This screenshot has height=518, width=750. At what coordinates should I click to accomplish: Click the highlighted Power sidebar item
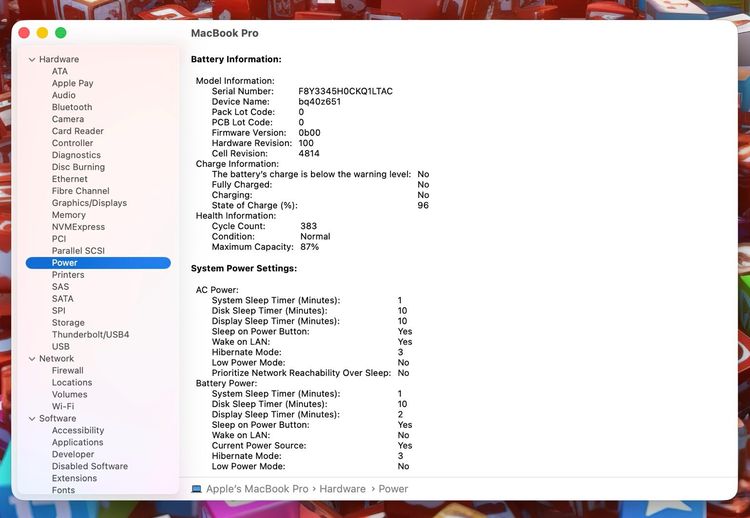coord(98,263)
